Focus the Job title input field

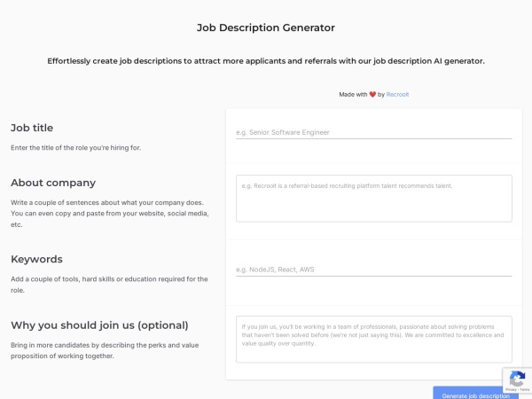(373, 132)
